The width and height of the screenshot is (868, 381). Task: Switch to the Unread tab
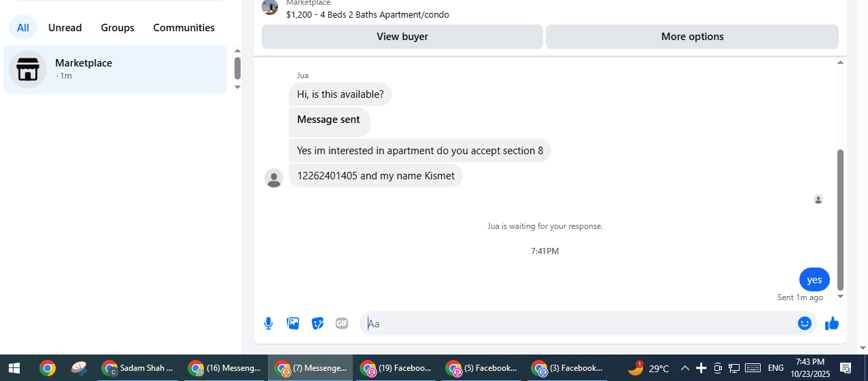click(65, 28)
